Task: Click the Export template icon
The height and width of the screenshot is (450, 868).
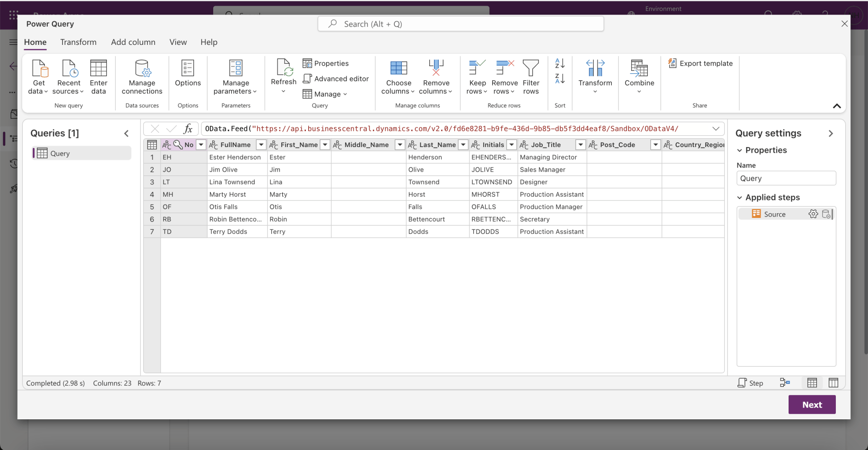Action: (672, 63)
